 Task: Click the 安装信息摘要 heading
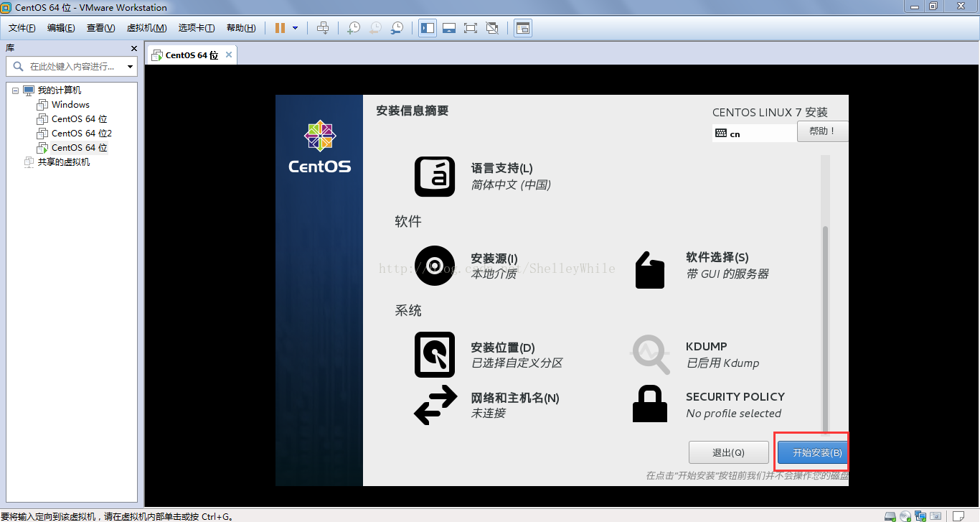click(412, 111)
